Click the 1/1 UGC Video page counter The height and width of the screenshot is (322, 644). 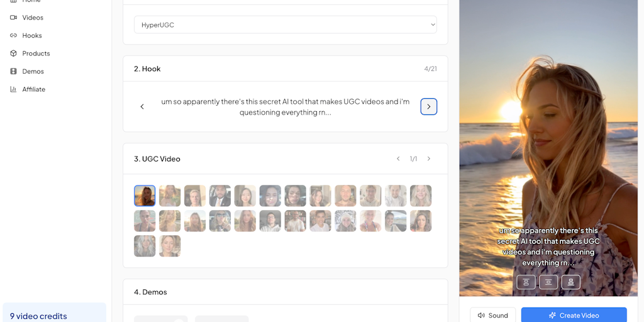pos(413,159)
